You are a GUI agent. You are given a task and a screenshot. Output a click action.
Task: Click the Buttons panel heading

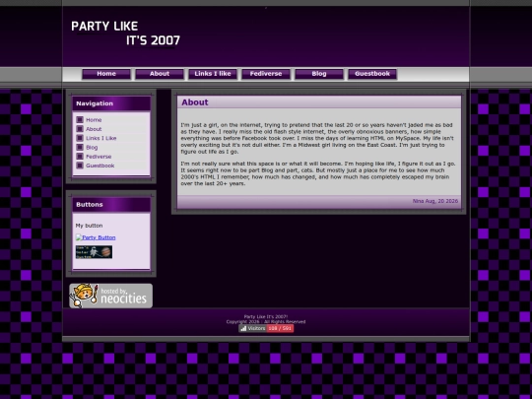(90, 205)
